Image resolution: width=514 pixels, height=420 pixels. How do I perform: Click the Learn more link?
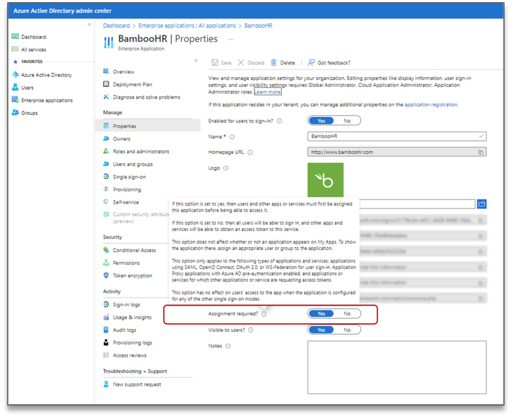(268, 92)
